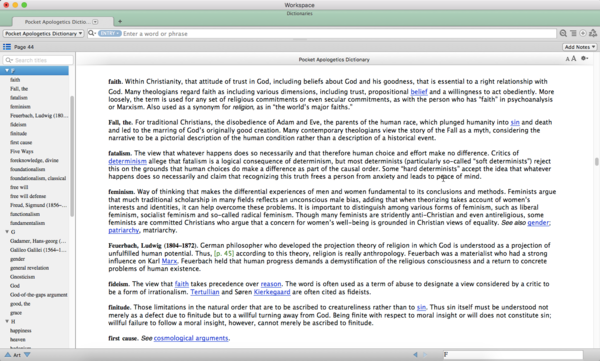Image resolution: width=600 pixels, height=361 pixels.
Task: Click the go-to field showing 'F'
Action: tap(513, 354)
